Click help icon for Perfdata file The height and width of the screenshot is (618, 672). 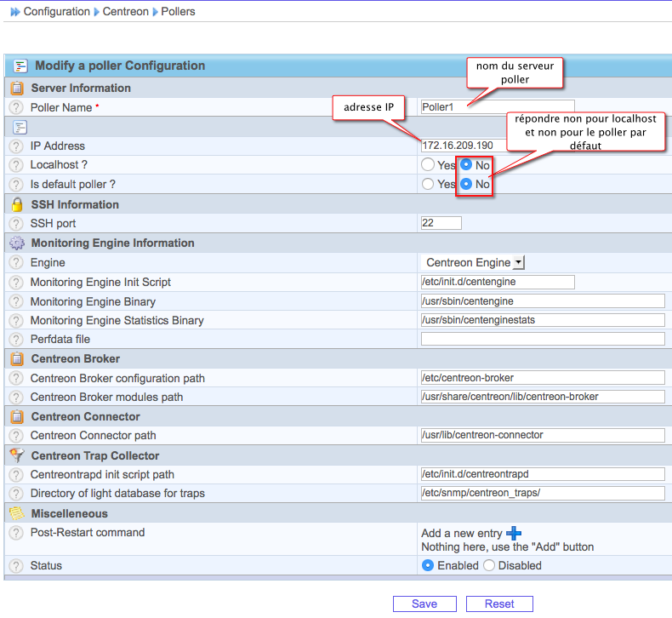tap(16, 340)
